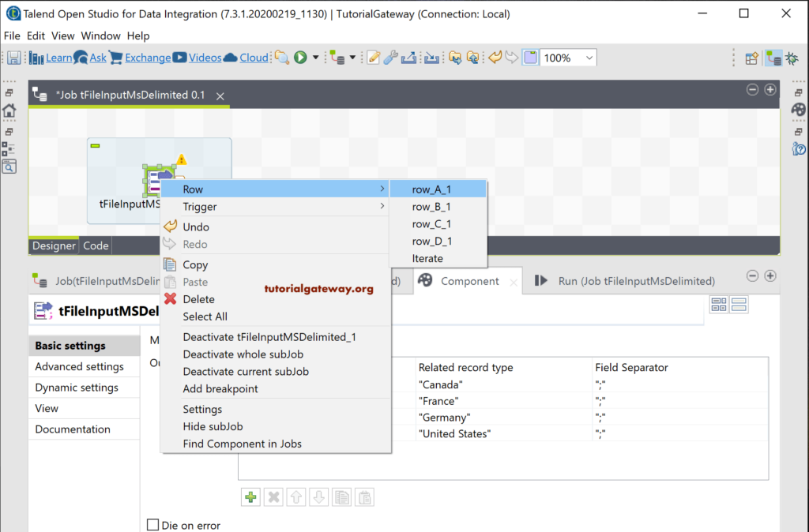Select the Debug perspective bug icon
The height and width of the screenshot is (532, 809).
click(x=792, y=58)
